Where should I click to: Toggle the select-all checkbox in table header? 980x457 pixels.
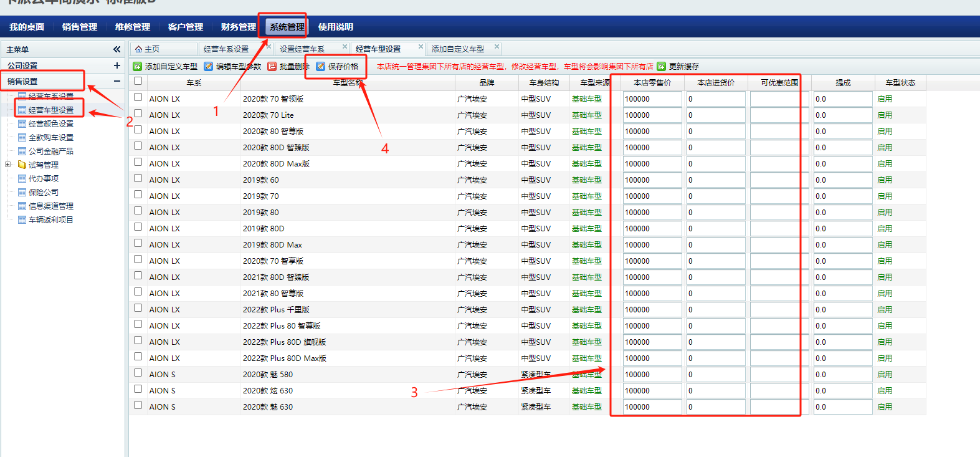coord(138,80)
